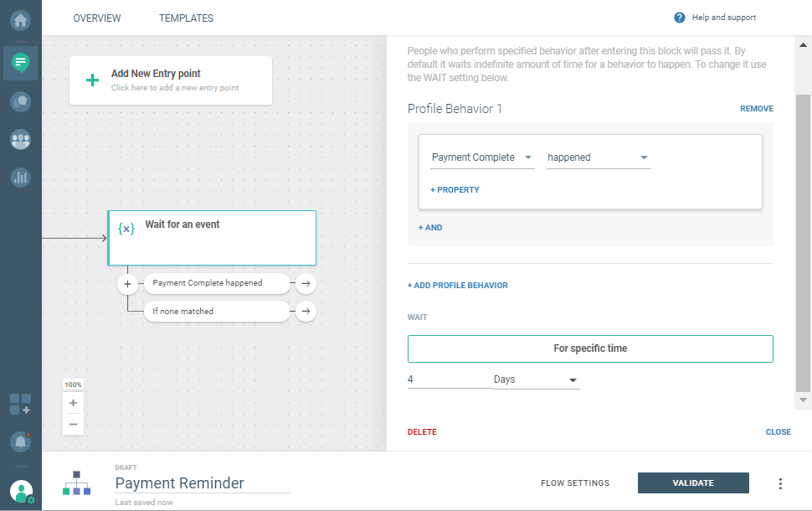This screenshot has height=511, width=812.
Task: Switch to the TEMPLATES tab
Action: [x=186, y=18]
